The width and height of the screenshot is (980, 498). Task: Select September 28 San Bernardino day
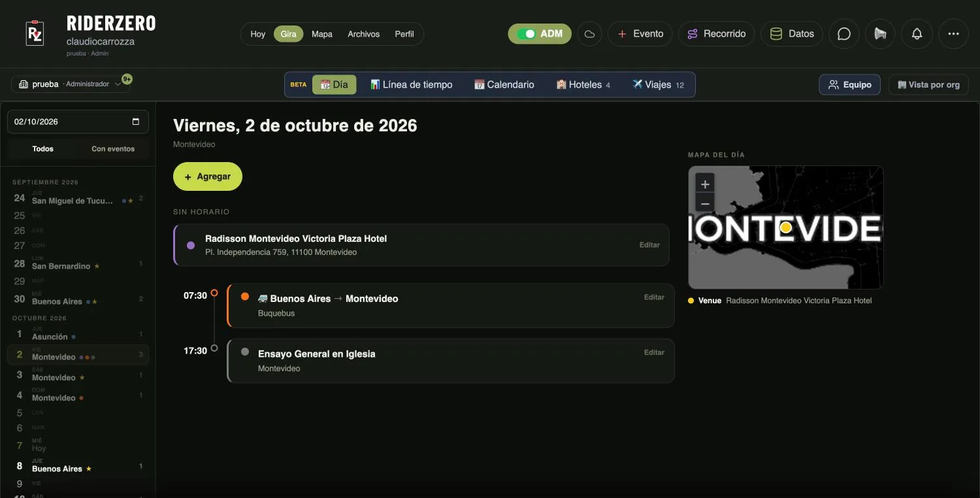78,263
